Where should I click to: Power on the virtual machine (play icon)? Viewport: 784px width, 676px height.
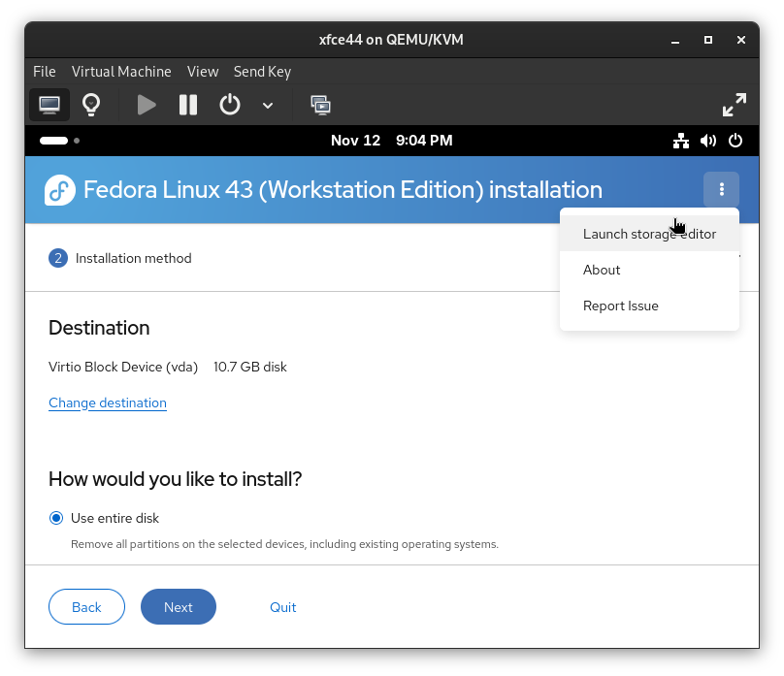[x=146, y=105]
